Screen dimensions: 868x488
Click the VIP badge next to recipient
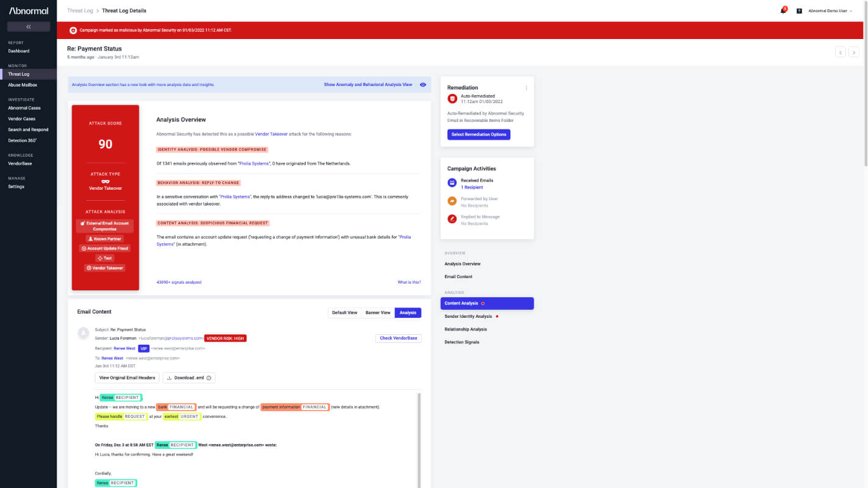(x=143, y=348)
